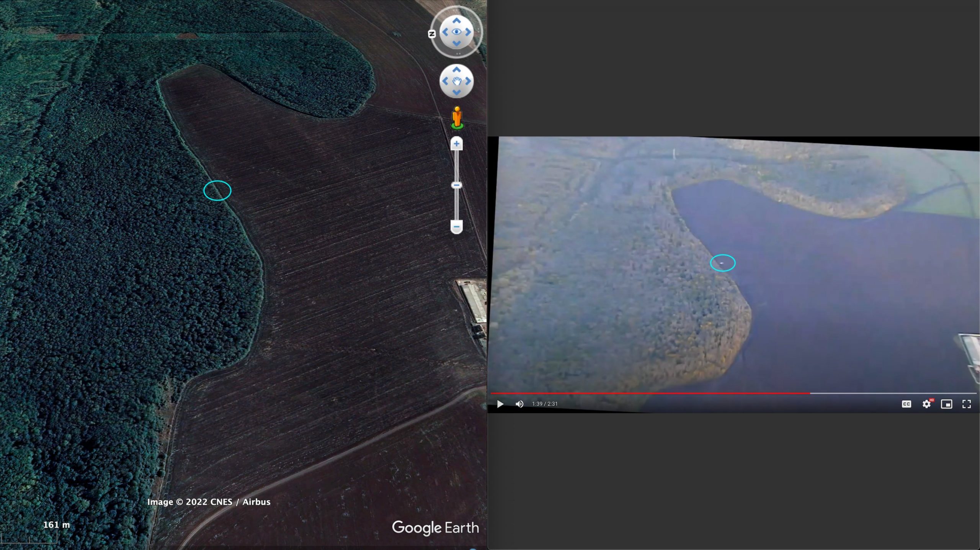Viewport: 980px width, 550px height.
Task: Zoom out with the minus button
Action: pyautogui.click(x=456, y=227)
